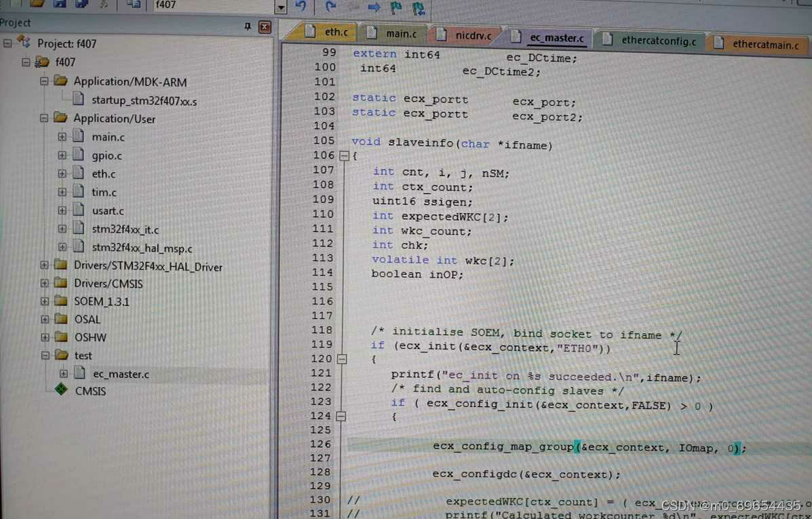812x519 pixels.
Task: Click the Save All icon
Action: pyautogui.click(x=81, y=5)
